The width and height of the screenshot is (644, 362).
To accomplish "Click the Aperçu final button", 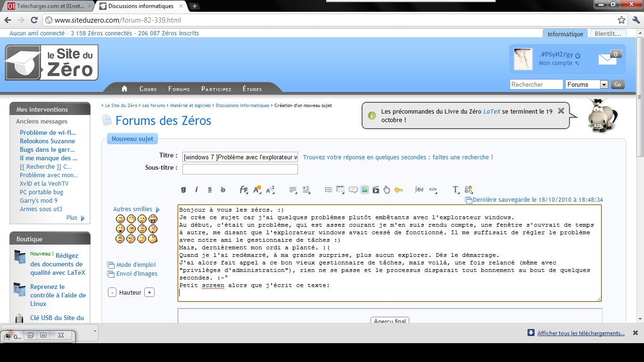I will [390, 321].
